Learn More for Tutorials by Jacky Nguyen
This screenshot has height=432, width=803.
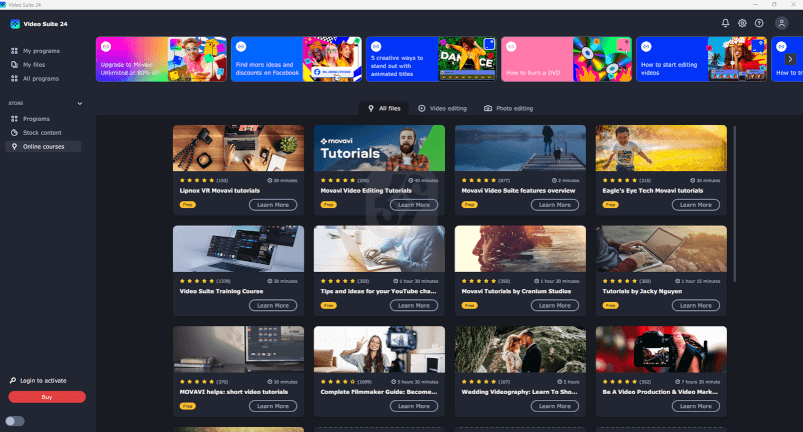coord(695,306)
